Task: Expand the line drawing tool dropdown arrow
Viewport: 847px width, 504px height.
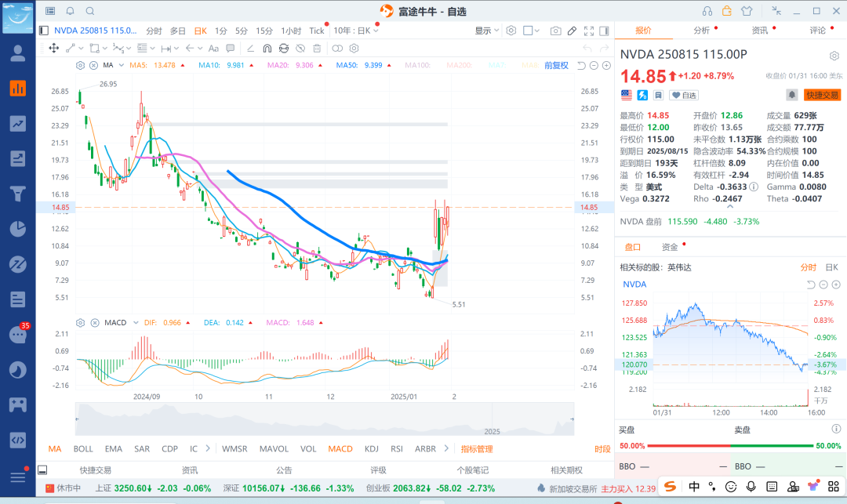Action: click(x=81, y=49)
